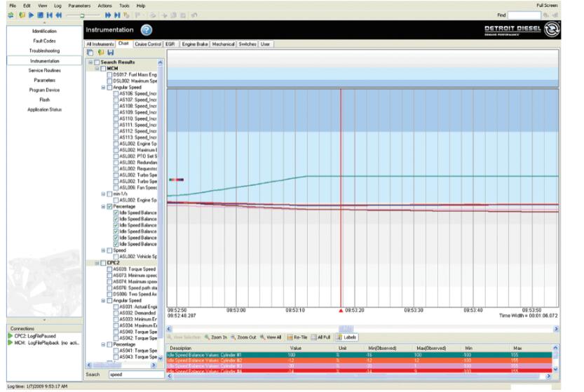584x392 pixels.
Task: Open Fault Codes in the sidebar
Action: pyautogui.click(x=44, y=41)
